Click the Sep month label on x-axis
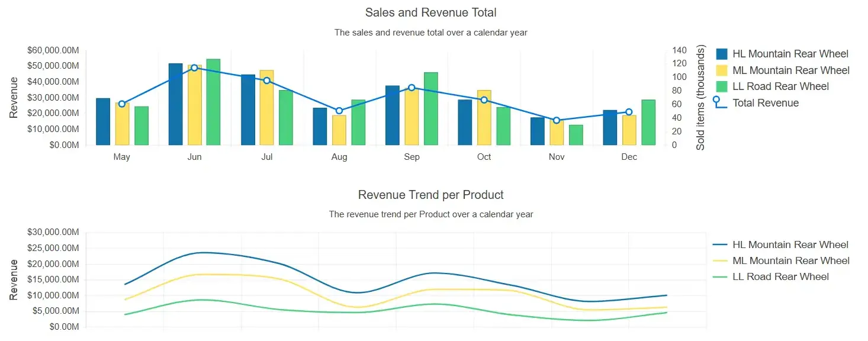 click(x=412, y=156)
